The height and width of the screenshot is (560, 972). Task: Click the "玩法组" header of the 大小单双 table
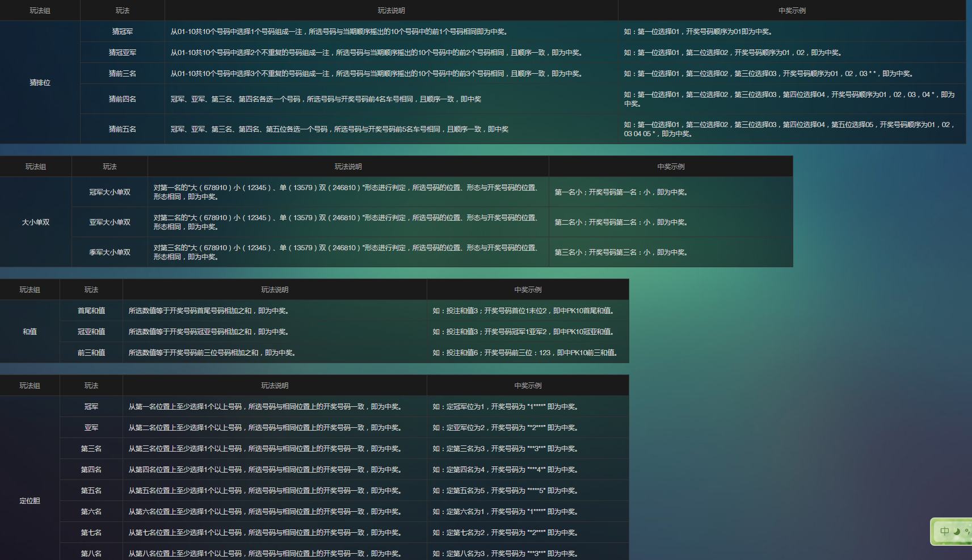[x=36, y=167]
